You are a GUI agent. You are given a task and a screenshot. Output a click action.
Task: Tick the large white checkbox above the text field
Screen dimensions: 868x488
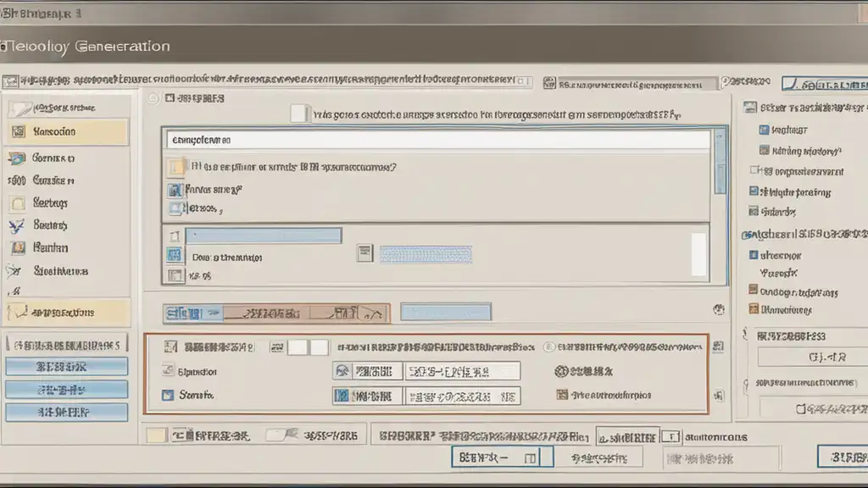point(298,113)
